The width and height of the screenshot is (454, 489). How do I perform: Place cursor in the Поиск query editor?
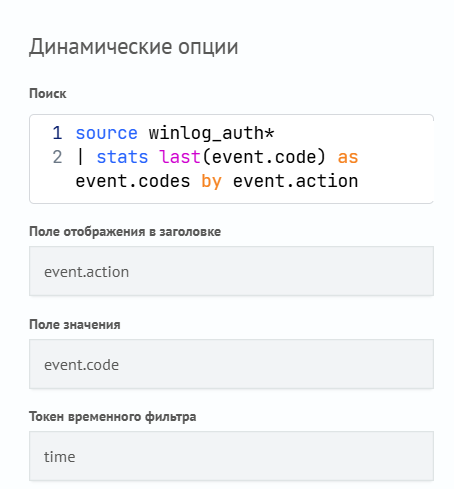point(231,159)
